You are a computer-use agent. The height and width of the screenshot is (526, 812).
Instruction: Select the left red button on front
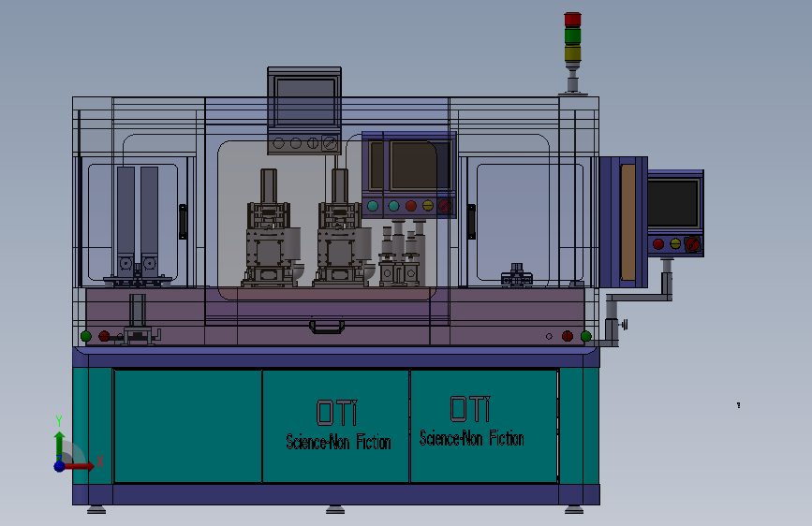[104, 337]
